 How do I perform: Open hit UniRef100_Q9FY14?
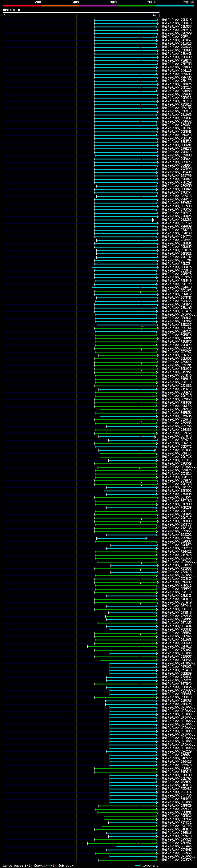pos(177,37)
